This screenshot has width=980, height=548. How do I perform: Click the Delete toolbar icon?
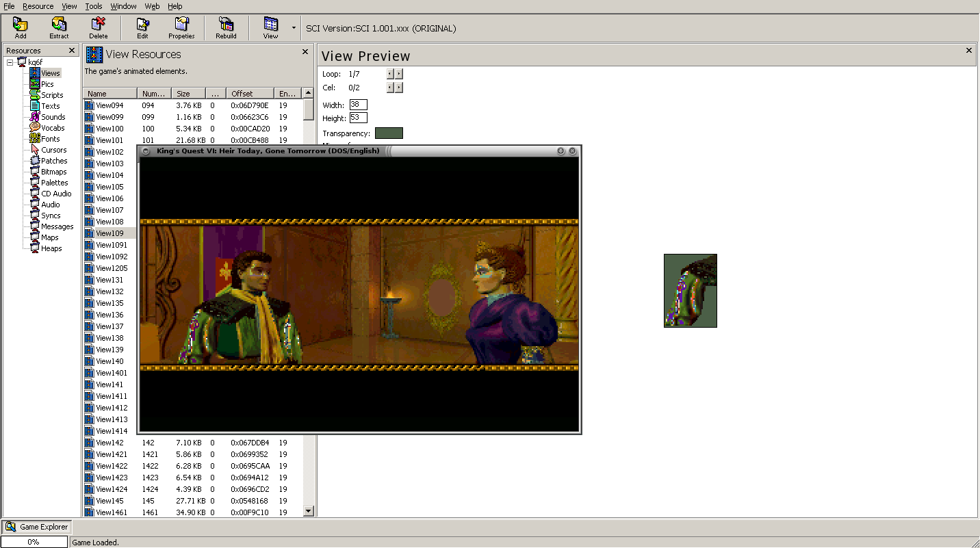click(98, 28)
